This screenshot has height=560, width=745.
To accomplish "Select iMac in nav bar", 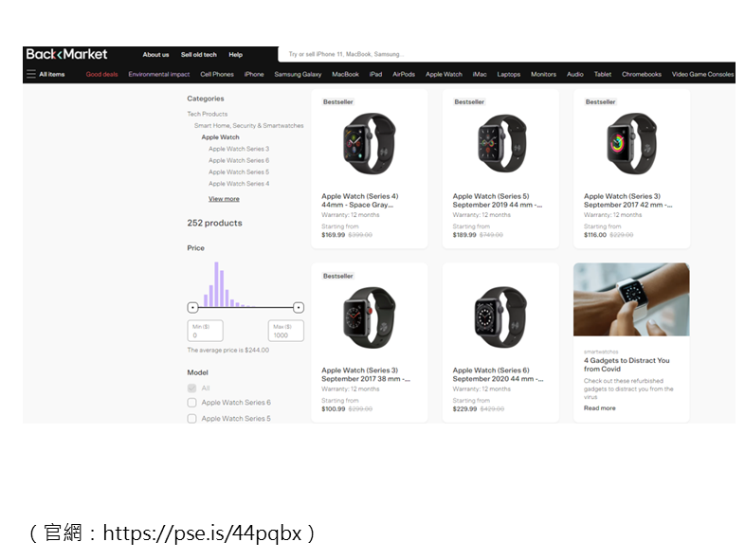I will coord(480,74).
